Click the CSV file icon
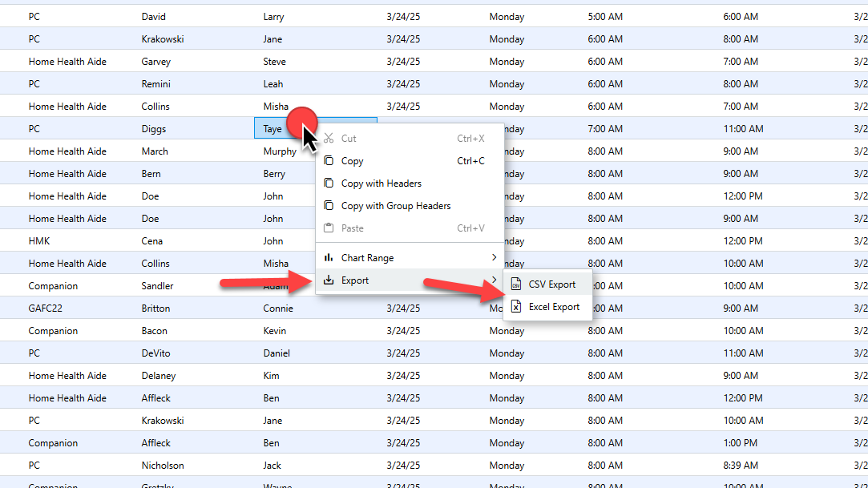This screenshot has width=868, height=488. tap(517, 284)
